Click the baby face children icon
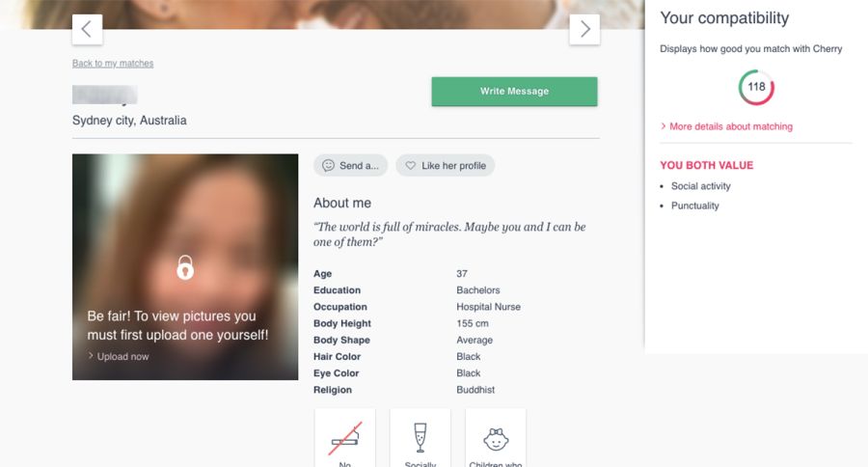This screenshot has width=868, height=467. (496, 439)
